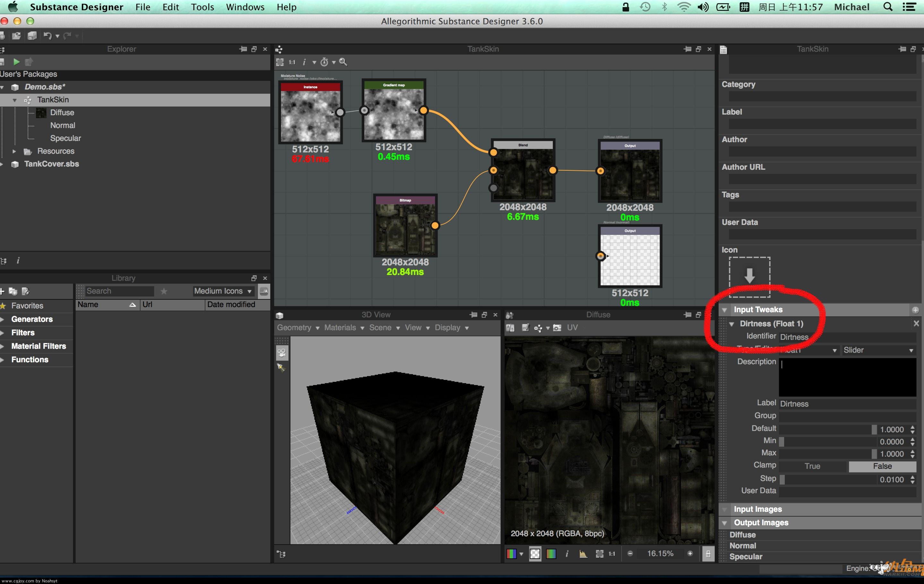
Task: Toggle the zoom lock button in Diffuse view
Action: point(708,554)
